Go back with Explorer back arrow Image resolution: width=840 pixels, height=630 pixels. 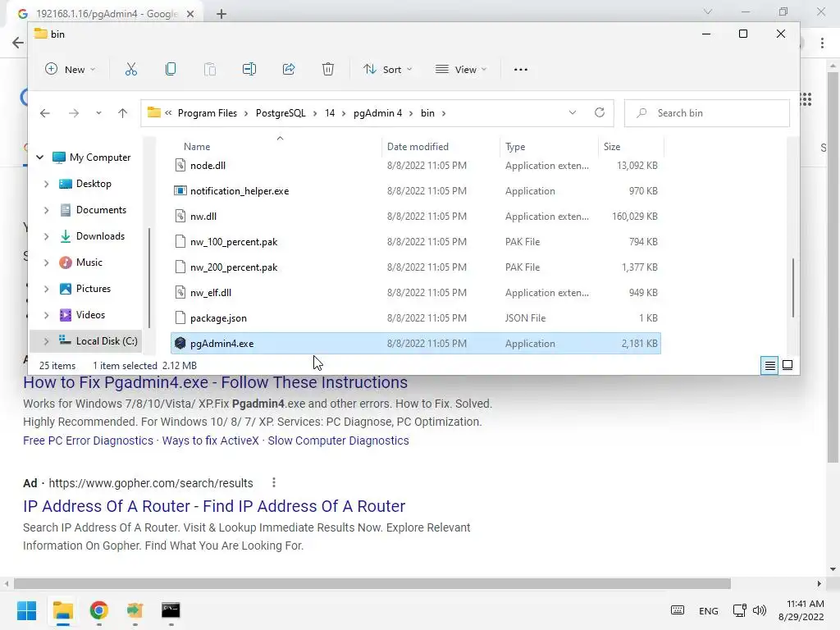tap(45, 113)
